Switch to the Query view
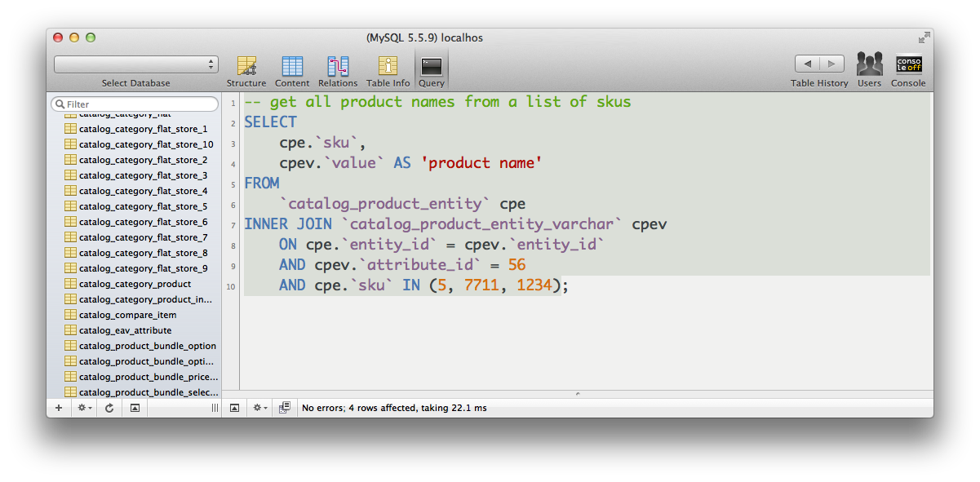 (432, 72)
